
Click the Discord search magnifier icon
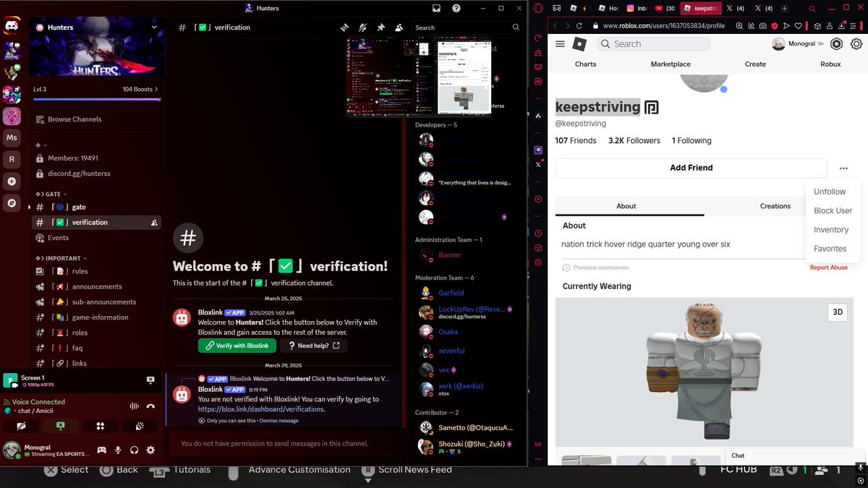(516, 27)
